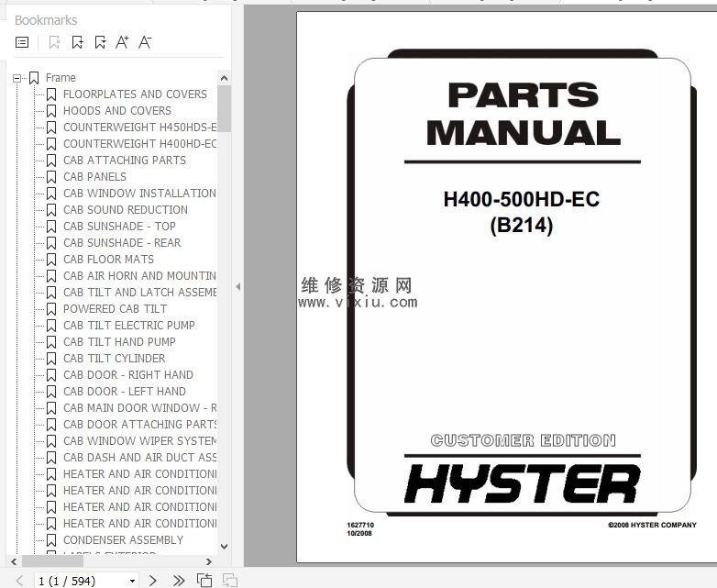
Task: Open POWERED CAB TILT bookmark
Action: click(x=115, y=309)
